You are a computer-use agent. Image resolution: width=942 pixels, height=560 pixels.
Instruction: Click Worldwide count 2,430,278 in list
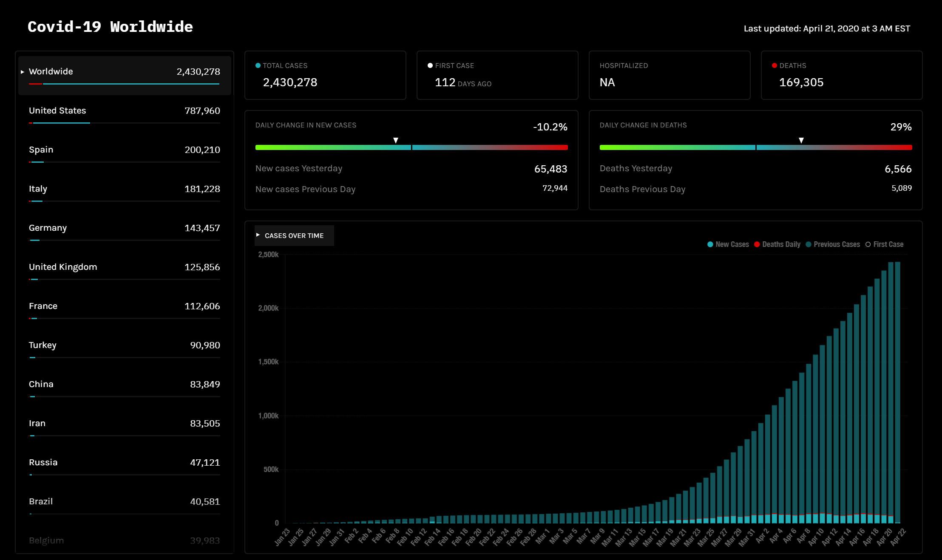tap(198, 72)
